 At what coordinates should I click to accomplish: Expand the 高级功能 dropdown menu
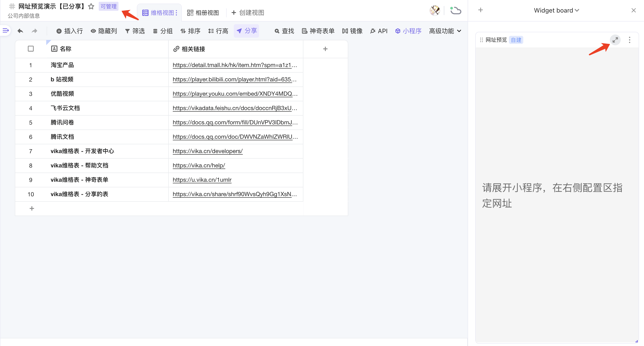pos(445,31)
